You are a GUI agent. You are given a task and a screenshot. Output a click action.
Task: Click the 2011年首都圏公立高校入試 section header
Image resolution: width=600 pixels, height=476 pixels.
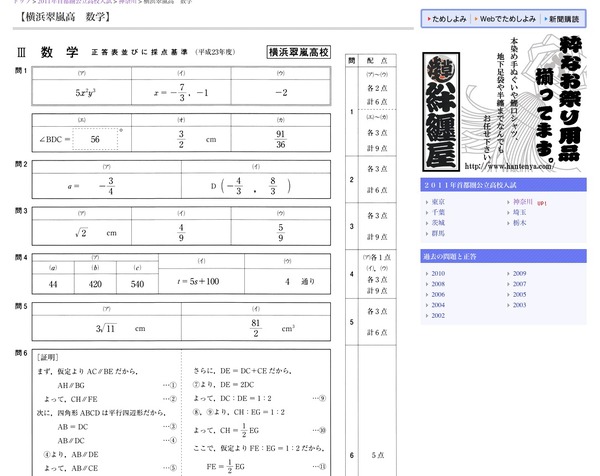coord(504,185)
